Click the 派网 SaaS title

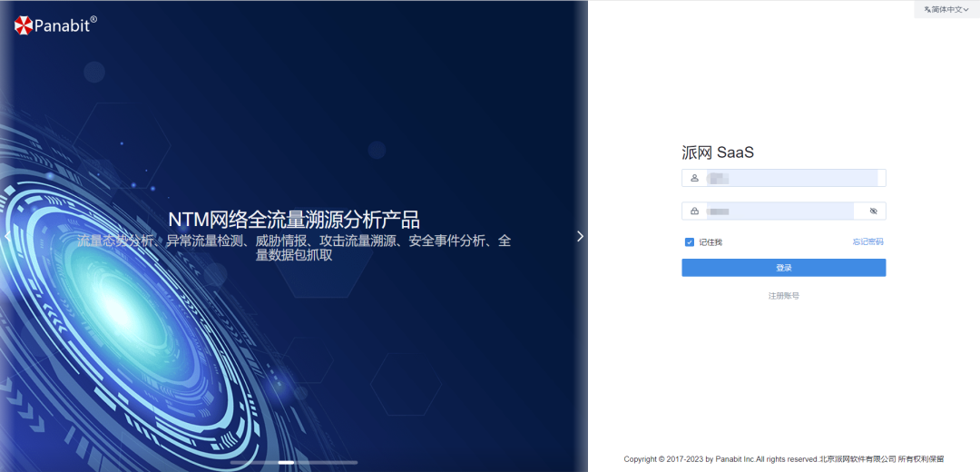pyautogui.click(x=718, y=152)
